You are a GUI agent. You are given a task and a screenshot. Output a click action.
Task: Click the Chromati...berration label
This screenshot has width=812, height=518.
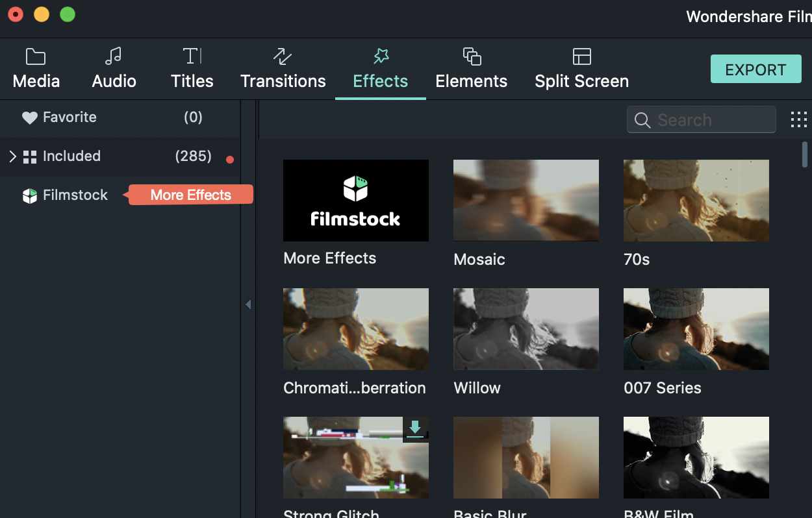(x=355, y=388)
